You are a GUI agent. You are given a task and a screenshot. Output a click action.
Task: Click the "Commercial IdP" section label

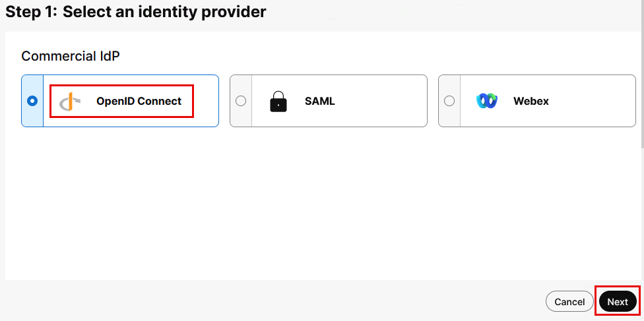(x=71, y=56)
